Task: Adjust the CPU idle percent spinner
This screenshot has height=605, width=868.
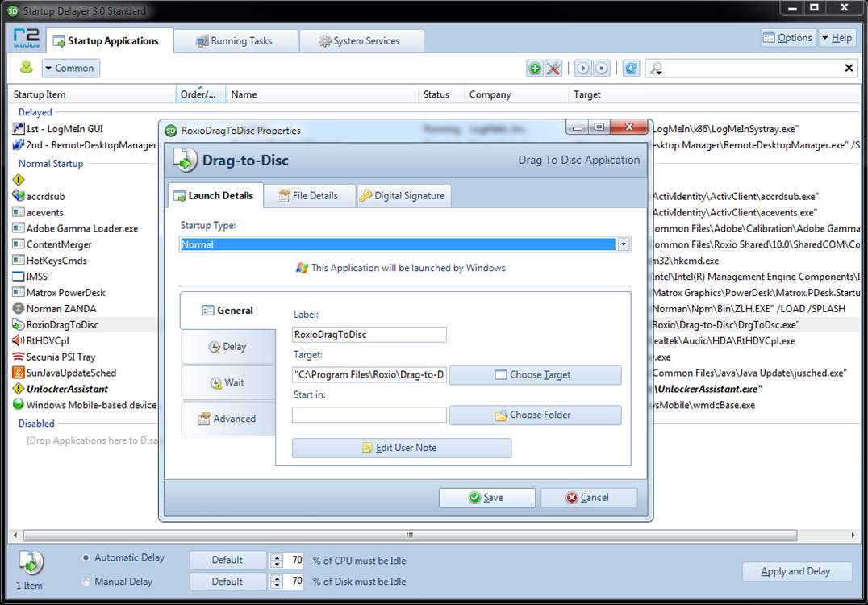Action: coord(277,560)
